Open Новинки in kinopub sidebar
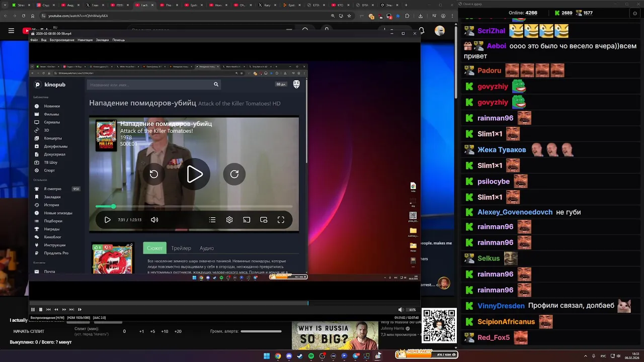Viewport: 644px width, 362px height. [x=52, y=106]
